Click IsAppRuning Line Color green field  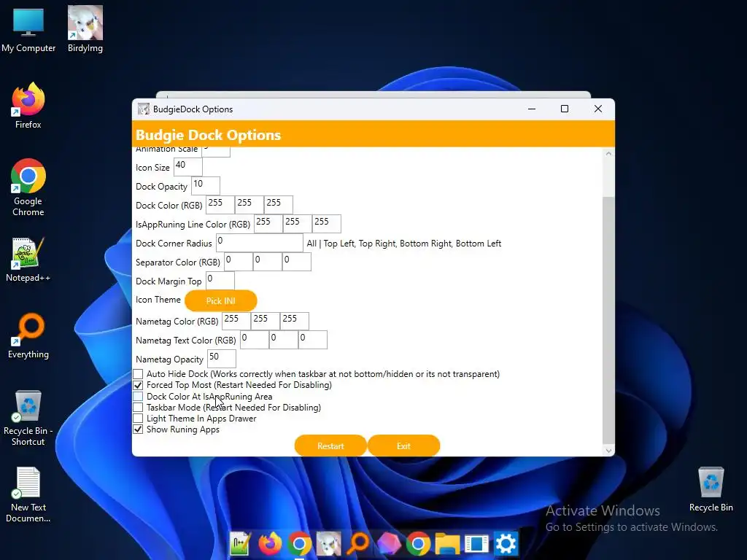[x=298, y=224]
